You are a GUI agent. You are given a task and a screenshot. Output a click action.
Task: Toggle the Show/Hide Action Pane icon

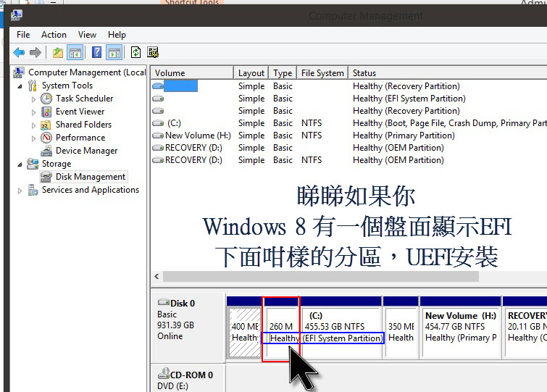point(114,53)
